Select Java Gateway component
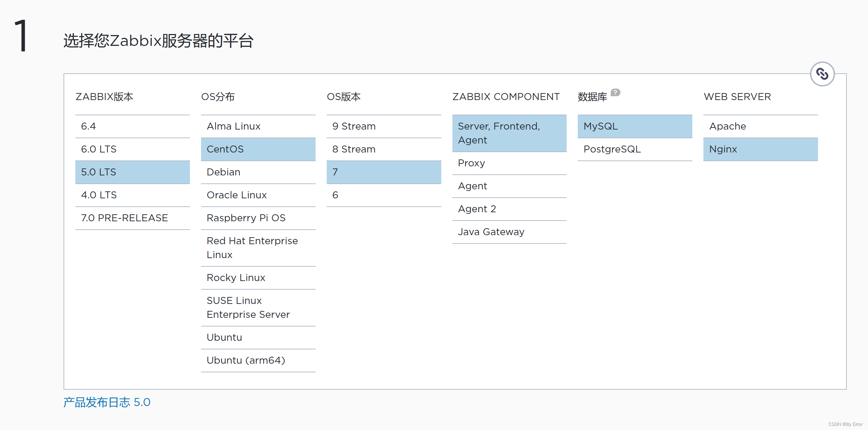This screenshot has height=430, width=868. [509, 232]
